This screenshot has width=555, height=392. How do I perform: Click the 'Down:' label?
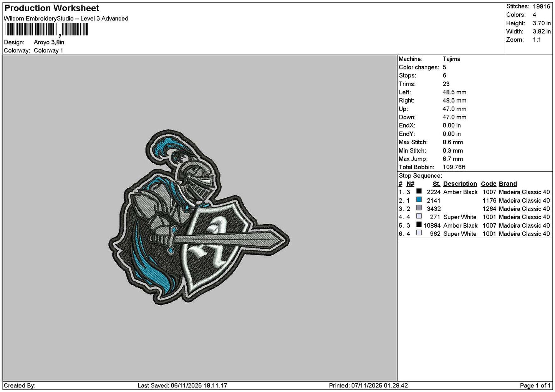click(407, 117)
